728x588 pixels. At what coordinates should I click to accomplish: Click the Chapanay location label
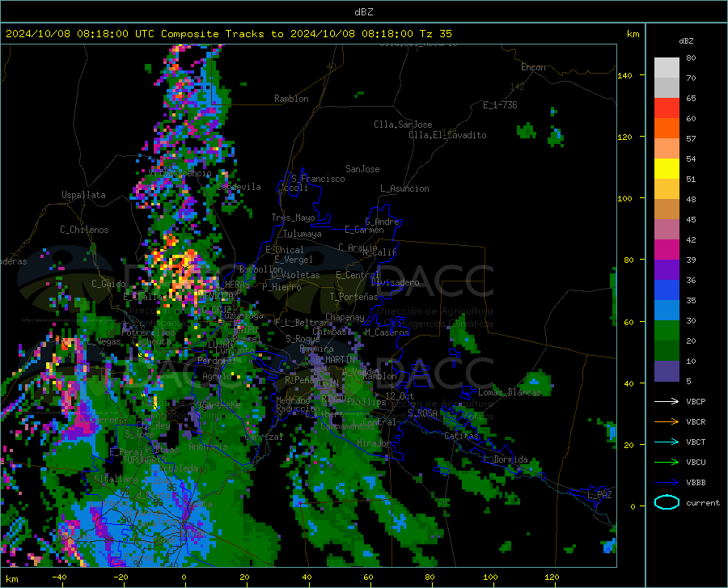(x=345, y=317)
